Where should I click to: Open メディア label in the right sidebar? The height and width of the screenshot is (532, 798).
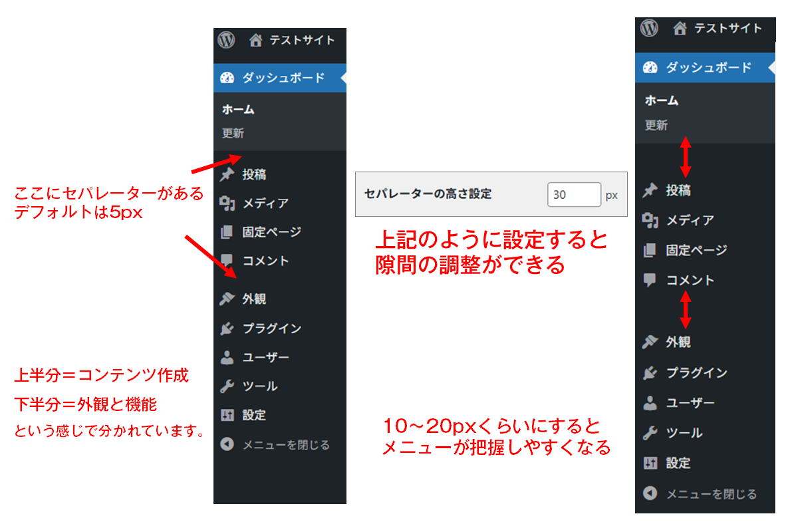690,220
